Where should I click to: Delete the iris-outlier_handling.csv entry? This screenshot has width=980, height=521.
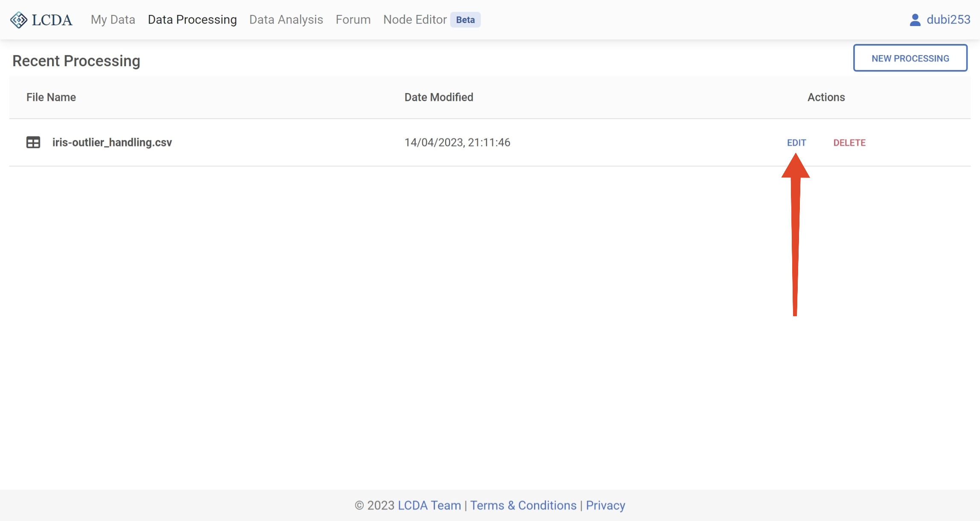849,143
